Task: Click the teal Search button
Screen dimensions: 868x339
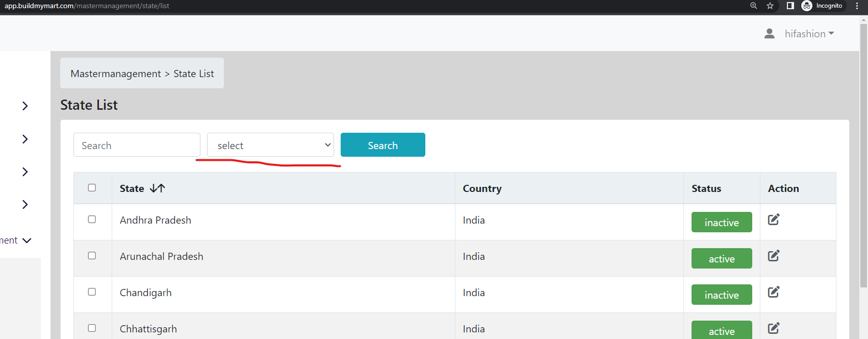Action: pyautogui.click(x=383, y=145)
